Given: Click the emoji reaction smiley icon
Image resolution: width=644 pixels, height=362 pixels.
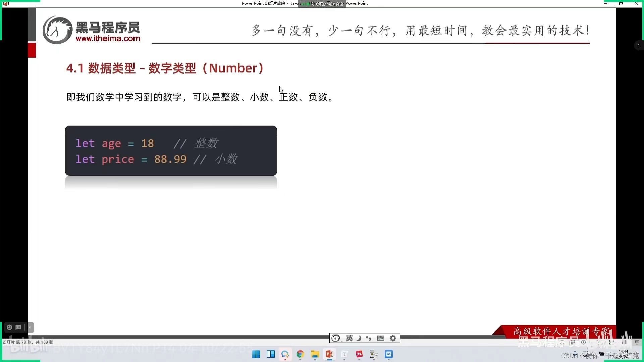Looking at the screenshot, I should pos(9,327).
